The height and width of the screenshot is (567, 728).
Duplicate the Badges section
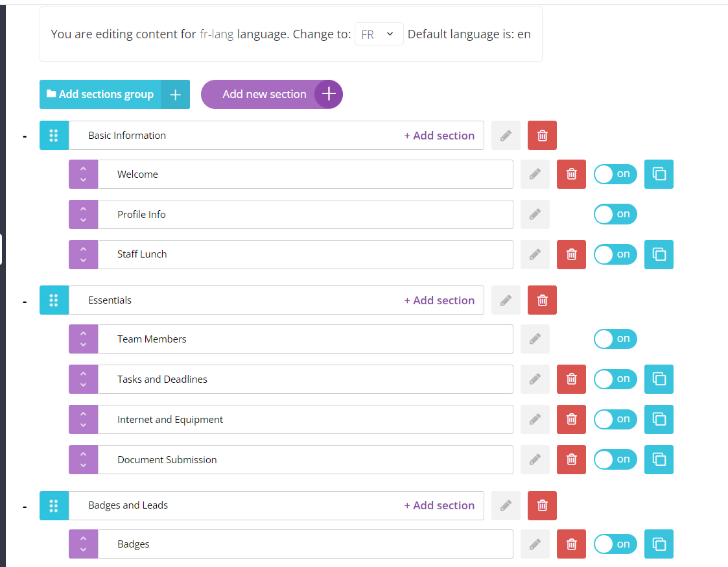coord(659,544)
